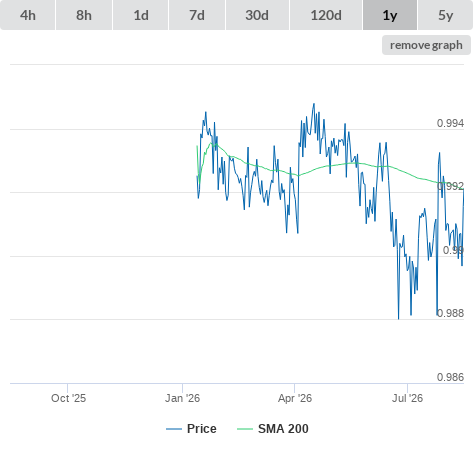Show the 5y price history
Viewport: 474px width, 455px height.
coord(446,15)
